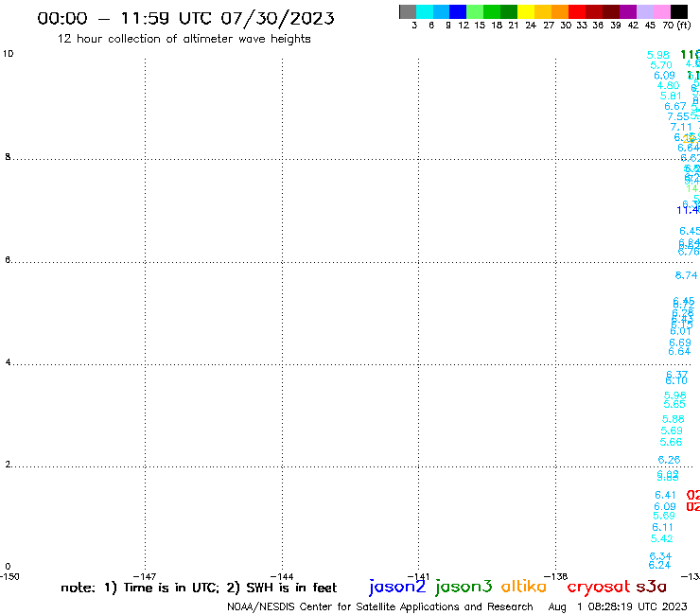Viewport: 700px width, 615px height.
Task: Select the light blue 9 ft legend swatch
Action: [442, 11]
